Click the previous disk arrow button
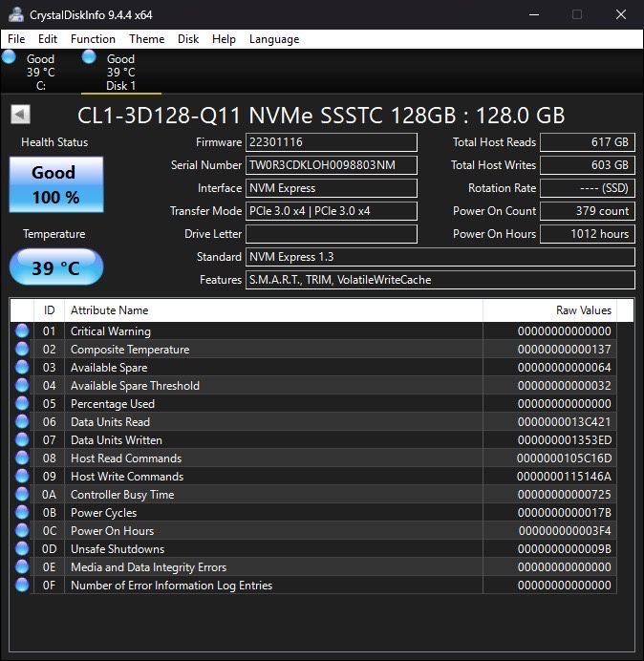Viewport: 644px width, 661px height. pos(20,115)
